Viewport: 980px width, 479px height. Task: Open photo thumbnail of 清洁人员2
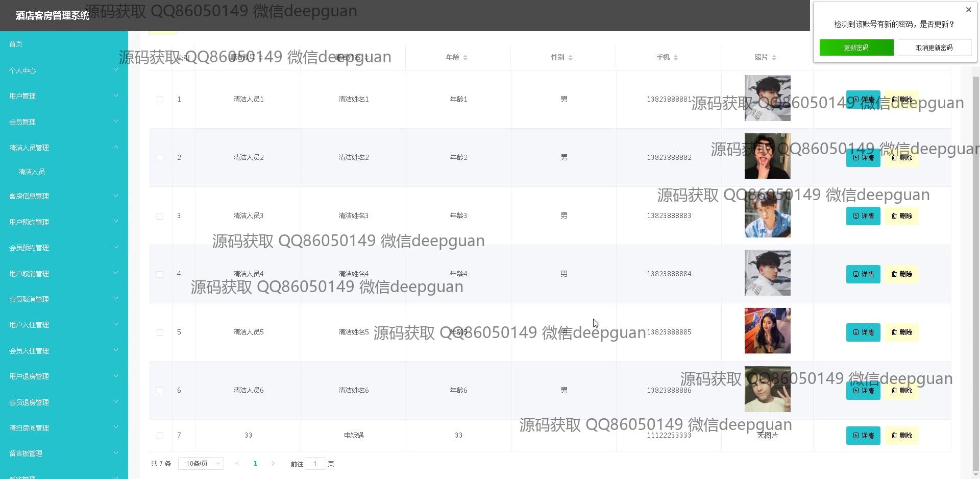(767, 156)
